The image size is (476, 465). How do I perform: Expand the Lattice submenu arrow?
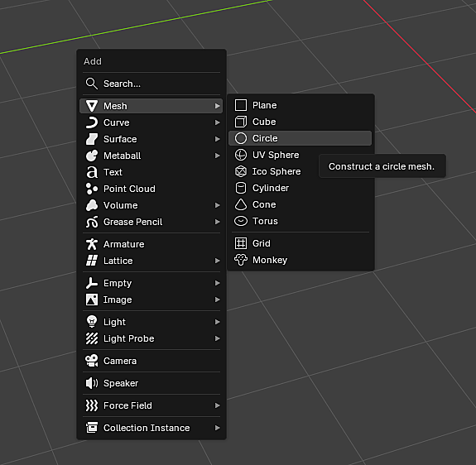[x=218, y=261]
